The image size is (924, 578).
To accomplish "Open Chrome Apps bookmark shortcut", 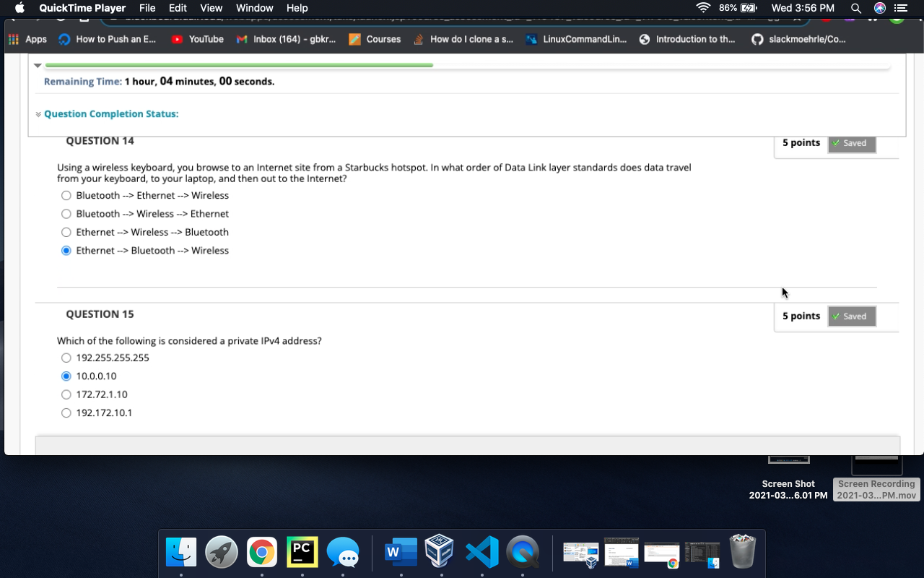I will pyautogui.click(x=27, y=39).
